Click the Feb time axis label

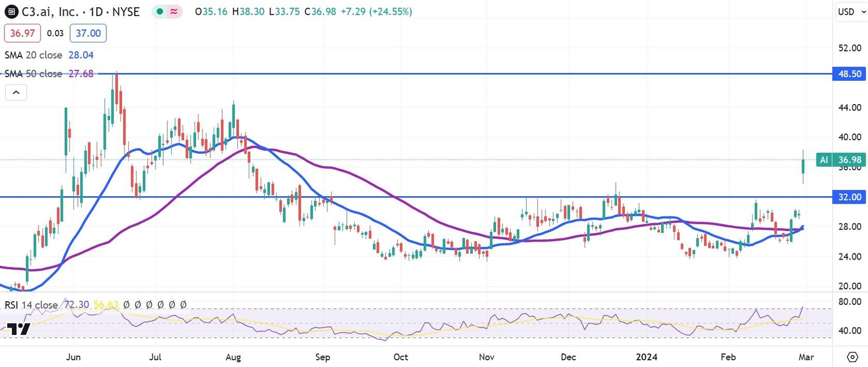(728, 357)
